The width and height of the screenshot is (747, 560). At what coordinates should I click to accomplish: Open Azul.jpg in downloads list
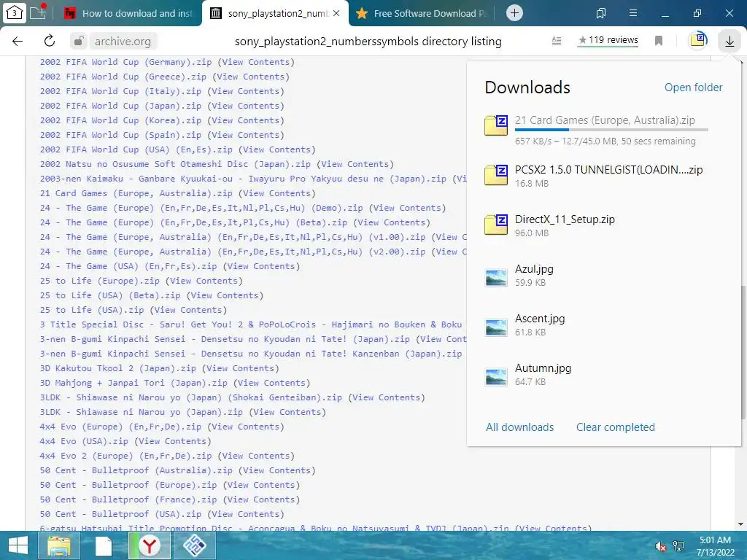pos(534,268)
